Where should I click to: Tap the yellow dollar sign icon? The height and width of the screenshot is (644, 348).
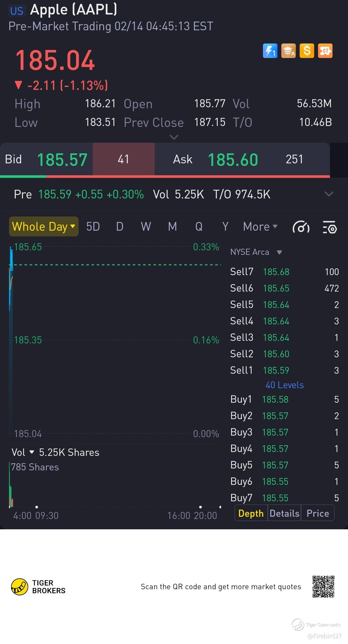point(307,51)
